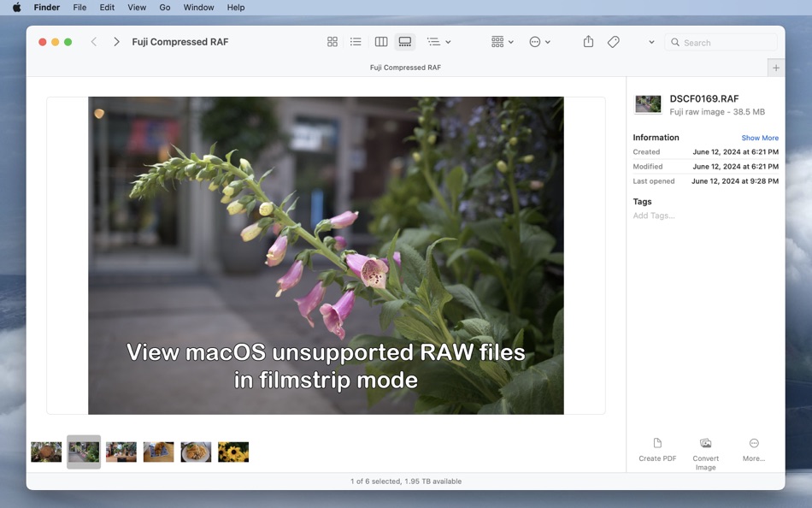Viewport: 812px width, 508px height.
Task: Switch to icon view in the toolbar
Action: pos(332,41)
